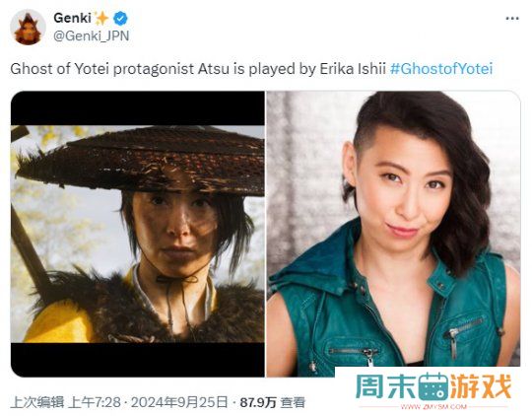The image size is (532, 416).
Task: Click the black letterbox bar above Atsu
Action: click(x=137, y=108)
